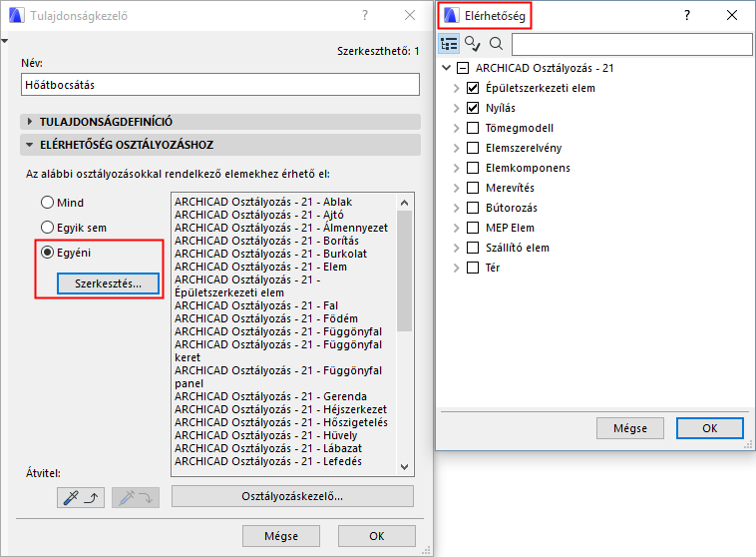This screenshot has height=557, width=756.
Task: Select list row ending with 'Födém'
Action: [x=266, y=318]
